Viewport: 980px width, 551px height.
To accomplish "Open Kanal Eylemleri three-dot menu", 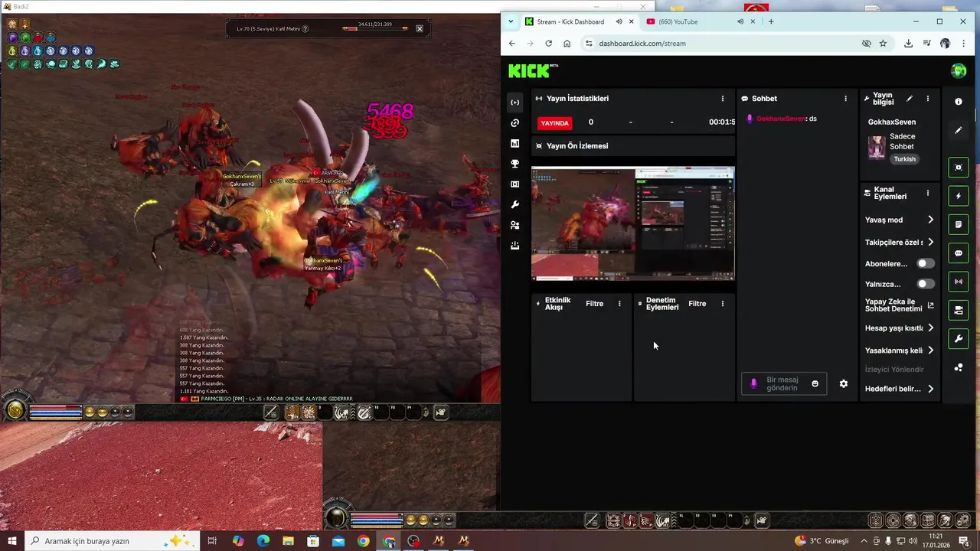I will 927,194.
